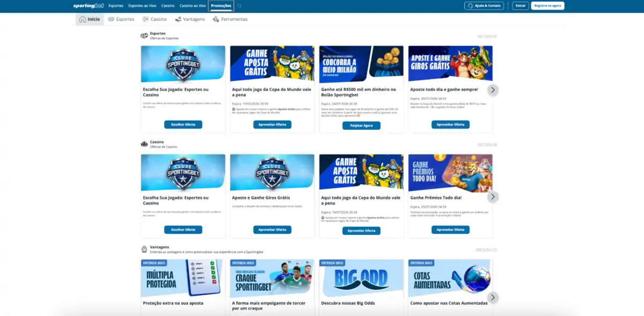Click title 'Como apostar nas Cotas Aumentadas'
This screenshot has width=644, height=316.
click(x=449, y=303)
